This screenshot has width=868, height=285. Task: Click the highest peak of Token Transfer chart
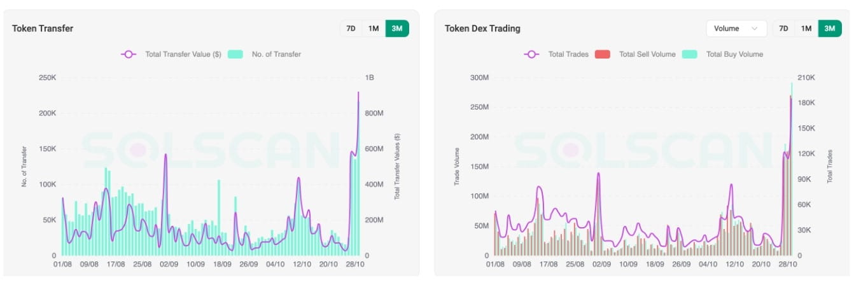(x=358, y=93)
